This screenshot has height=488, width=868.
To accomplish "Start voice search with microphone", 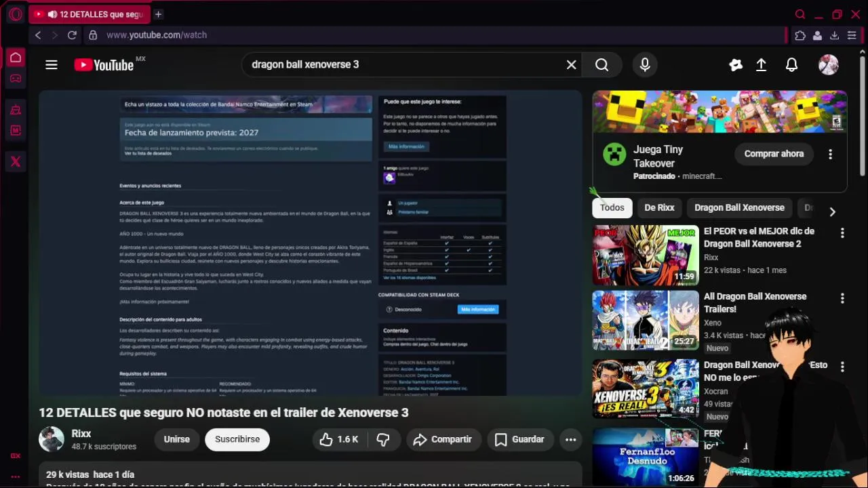I will click(x=645, y=64).
